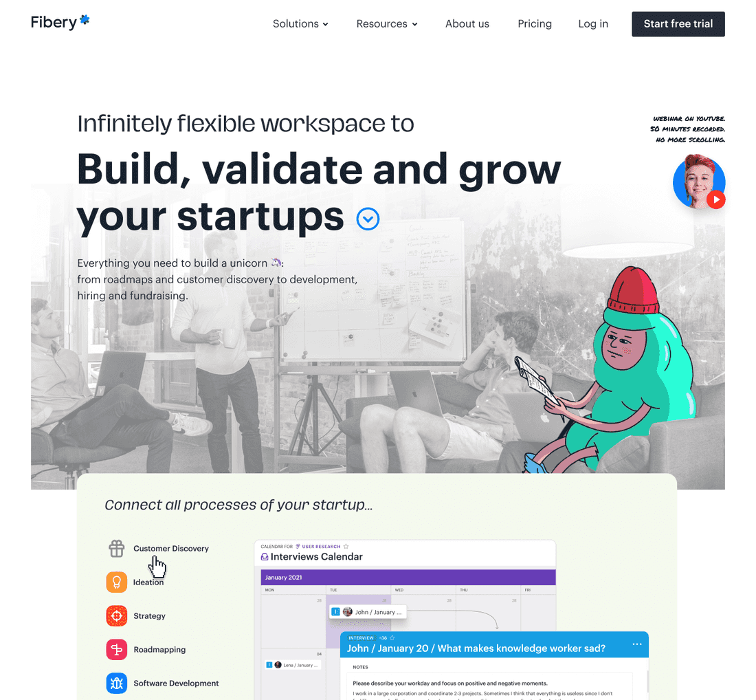
Task: Open the interview card three-dots menu
Action: pos(637,644)
